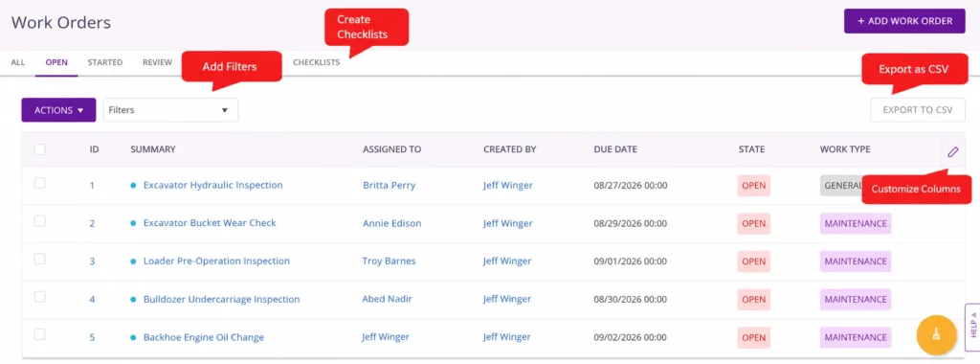
Task: Click due date 09/02/2026 00:00
Action: [x=631, y=338]
